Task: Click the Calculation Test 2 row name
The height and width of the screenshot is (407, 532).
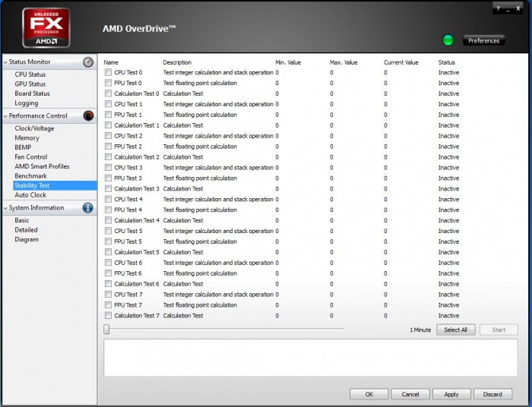Action: tap(137, 157)
